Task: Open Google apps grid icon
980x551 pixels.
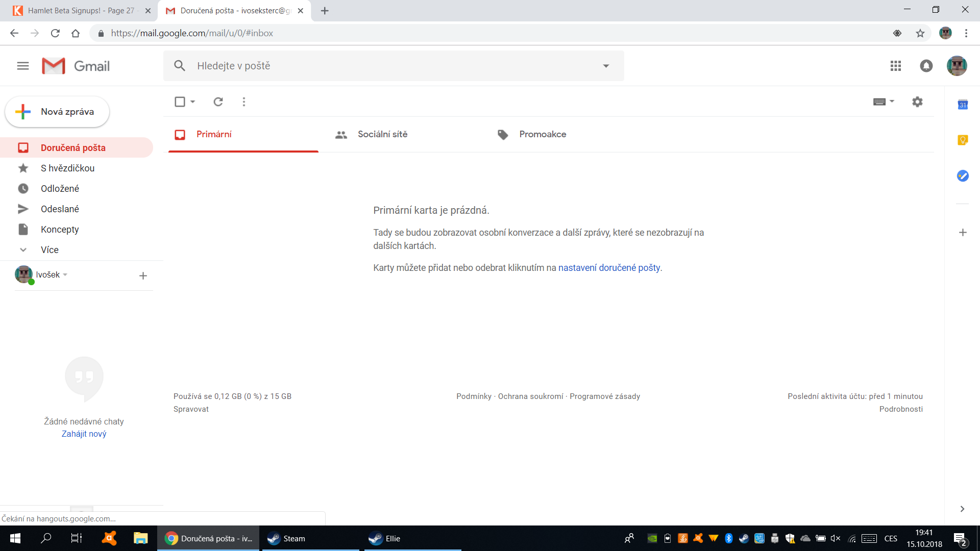Action: point(895,66)
